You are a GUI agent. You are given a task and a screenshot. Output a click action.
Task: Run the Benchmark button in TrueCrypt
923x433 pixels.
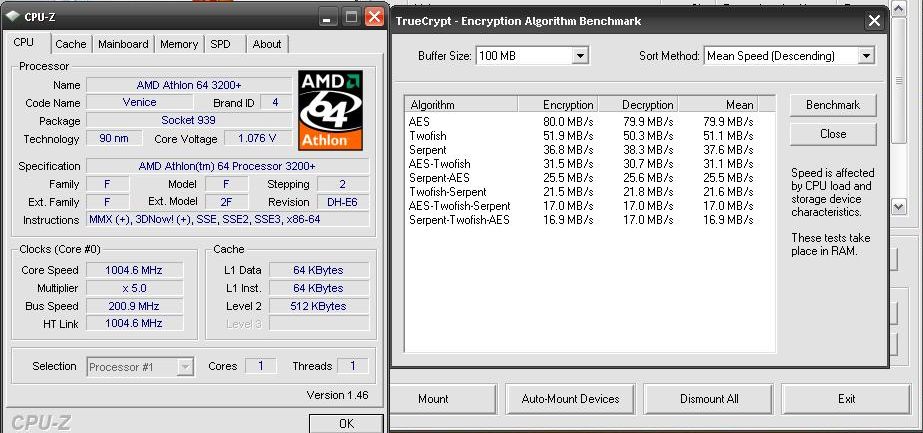point(833,105)
